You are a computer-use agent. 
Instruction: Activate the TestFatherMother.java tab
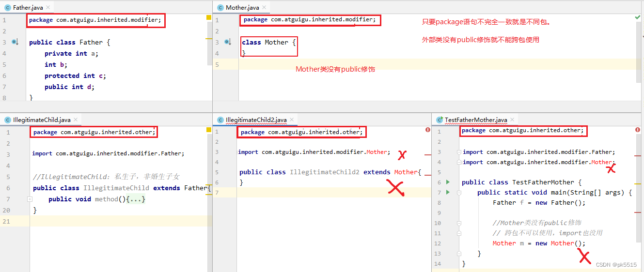click(x=476, y=120)
